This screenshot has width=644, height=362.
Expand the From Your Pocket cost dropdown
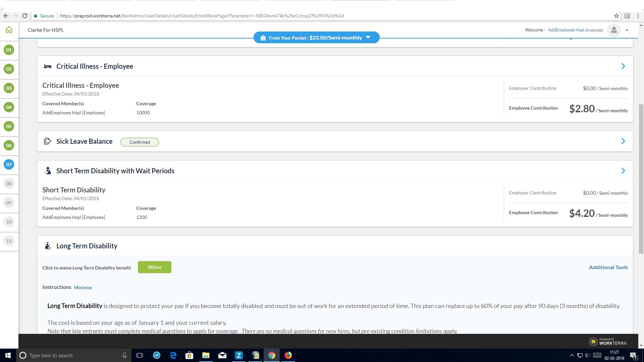tap(368, 38)
